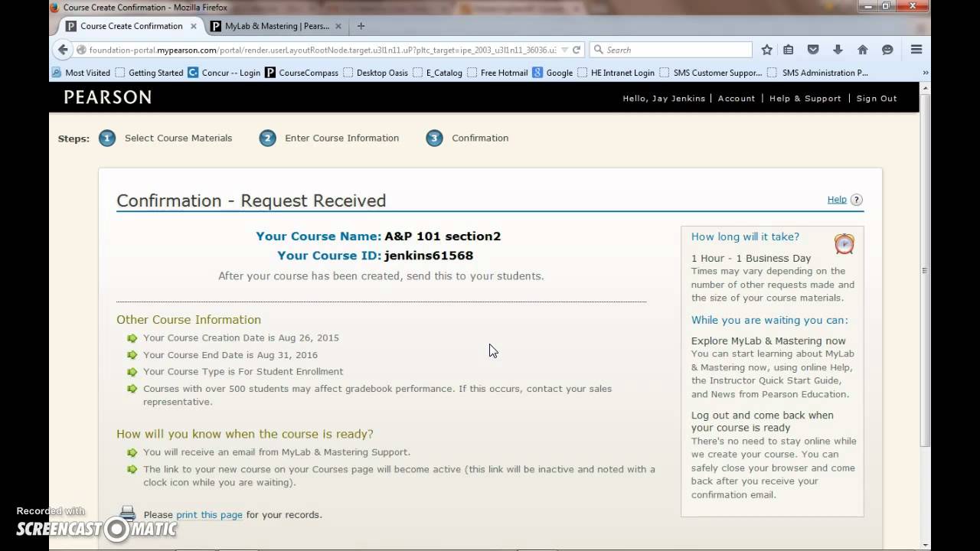This screenshot has height=551, width=980.
Task: Open the SMS Administration bookmark
Action: coord(818,73)
